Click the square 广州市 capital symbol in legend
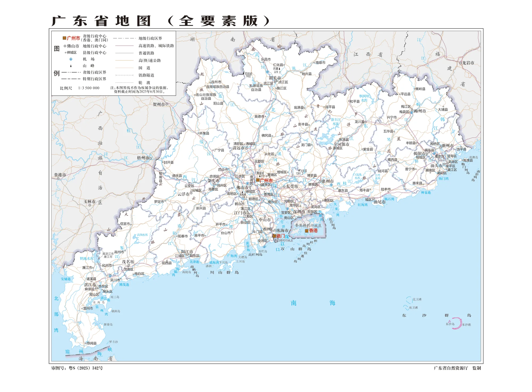 pos(64,38)
